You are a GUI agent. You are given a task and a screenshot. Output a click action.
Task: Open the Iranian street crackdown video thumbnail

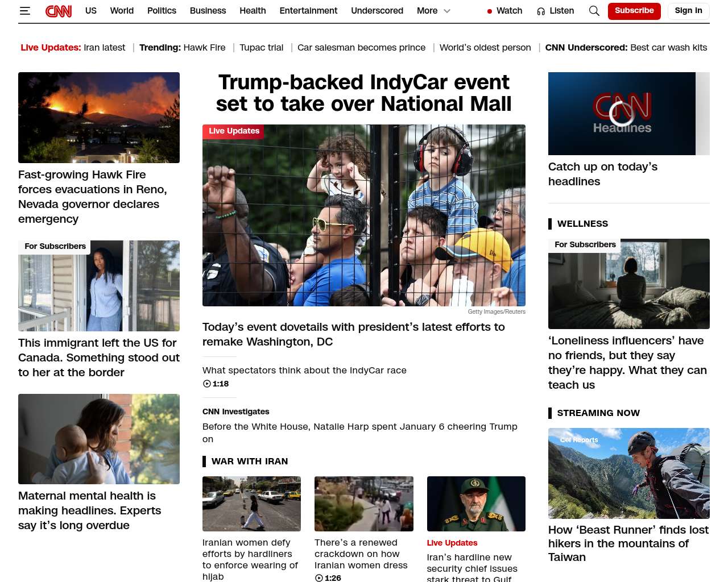click(x=364, y=504)
